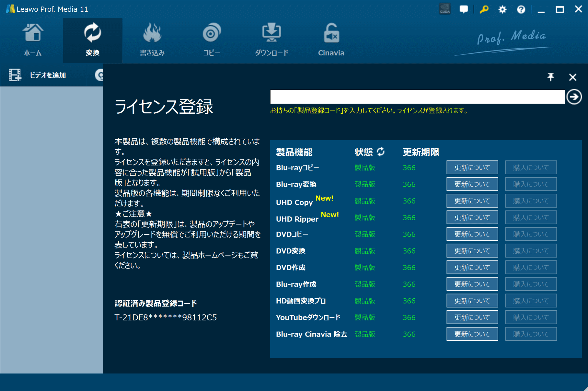Click 購入について for DVD変換

[x=531, y=251]
